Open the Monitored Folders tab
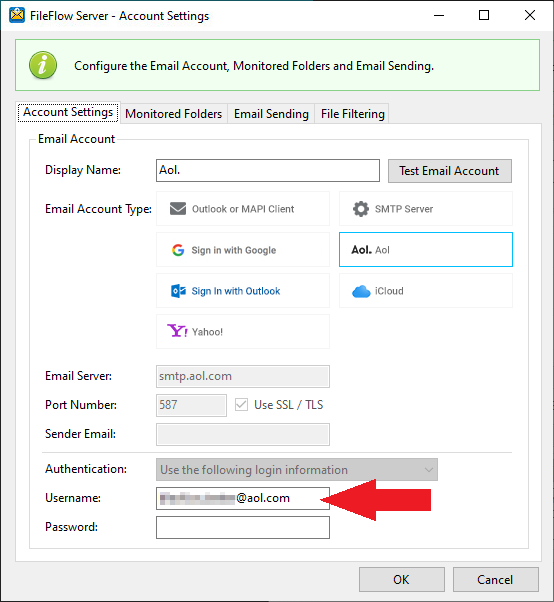 (x=174, y=114)
